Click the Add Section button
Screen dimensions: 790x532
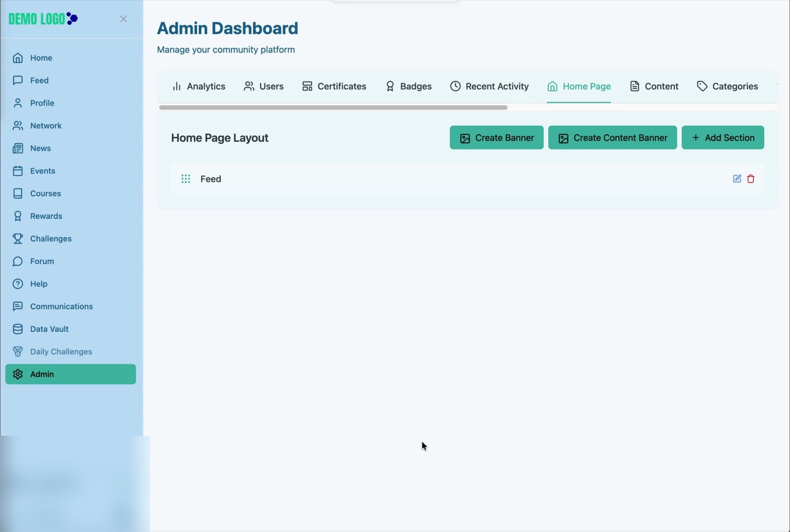tap(723, 138)
